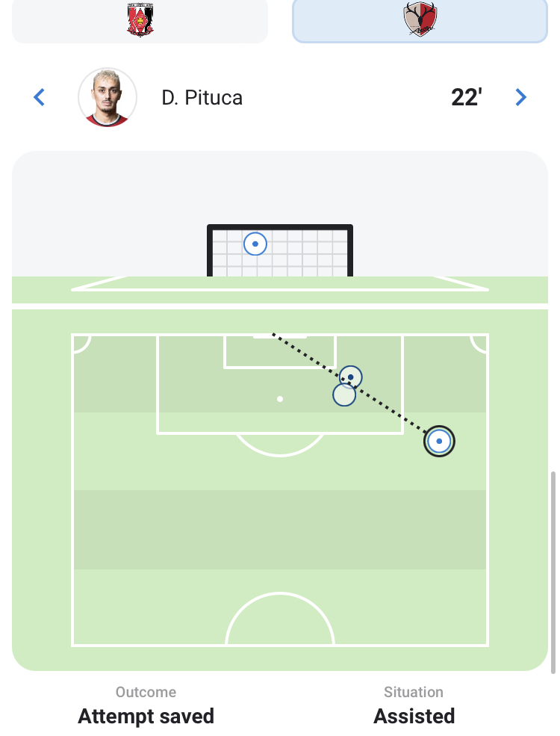The image size is (560, 736).
Task: Click the 'Assisted' situation value
Action: click(x=414, y=717)
